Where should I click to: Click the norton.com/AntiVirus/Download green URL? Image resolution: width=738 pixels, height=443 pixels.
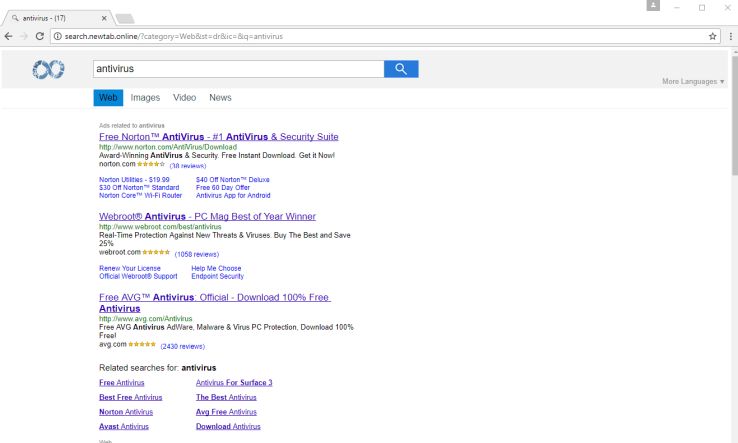click(x=168, y=147)
